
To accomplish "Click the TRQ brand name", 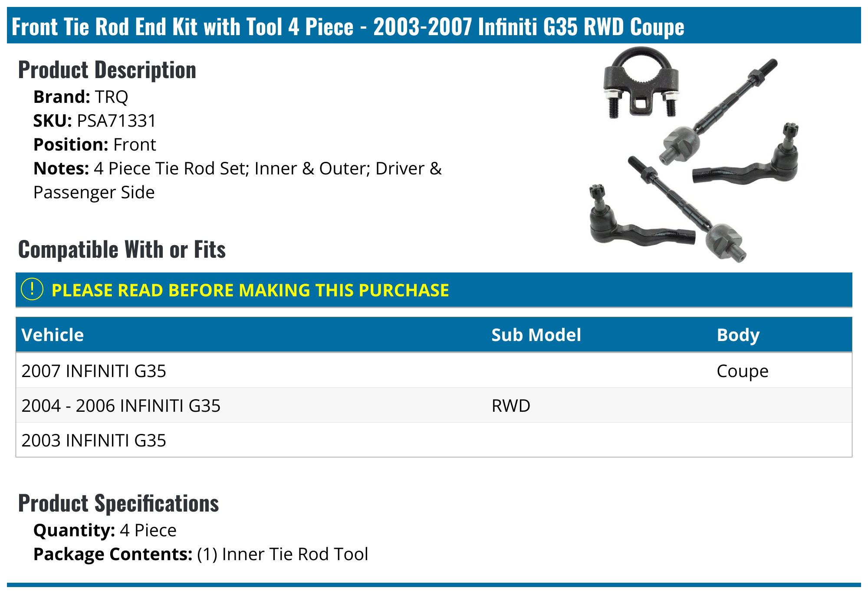I will [112, 97].
